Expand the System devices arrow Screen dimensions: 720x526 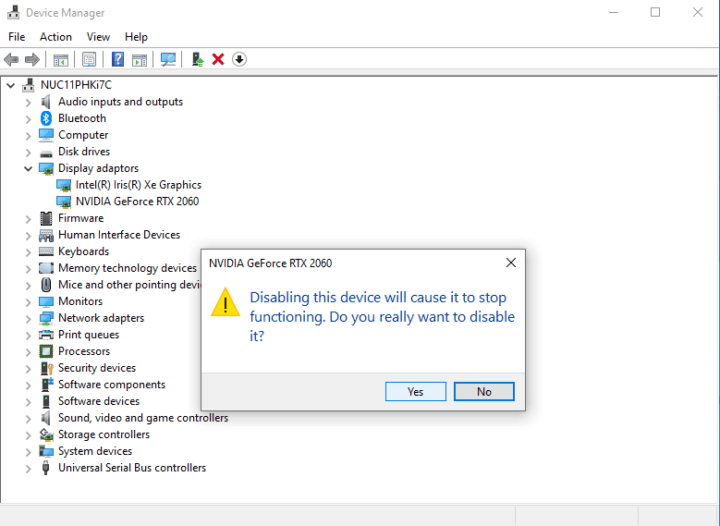pyautogui.click(x=28, y=452)
